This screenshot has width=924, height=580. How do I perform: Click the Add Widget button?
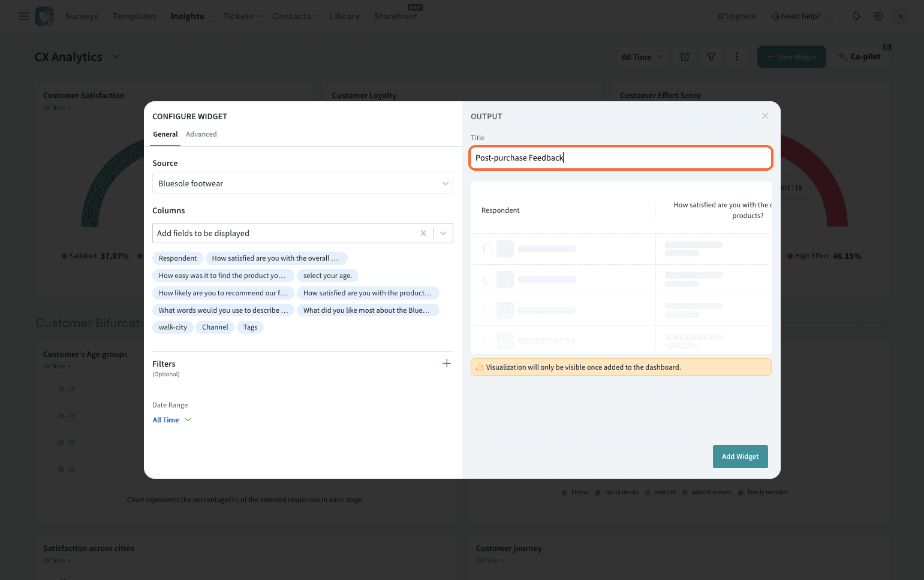point(740,457)
